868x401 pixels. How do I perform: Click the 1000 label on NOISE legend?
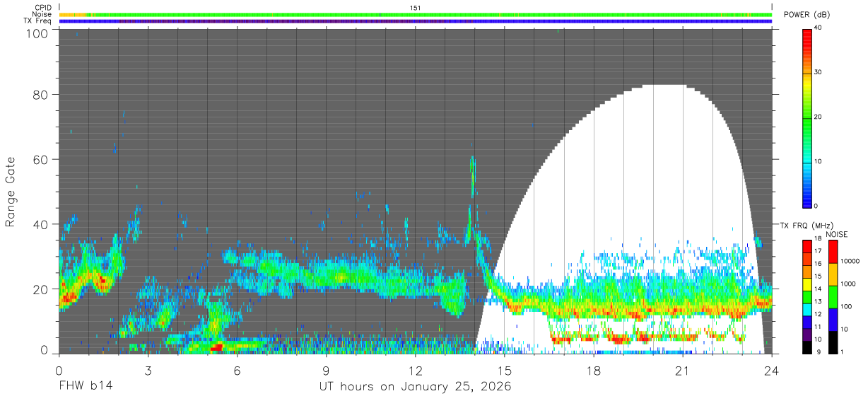click(848, 284)
